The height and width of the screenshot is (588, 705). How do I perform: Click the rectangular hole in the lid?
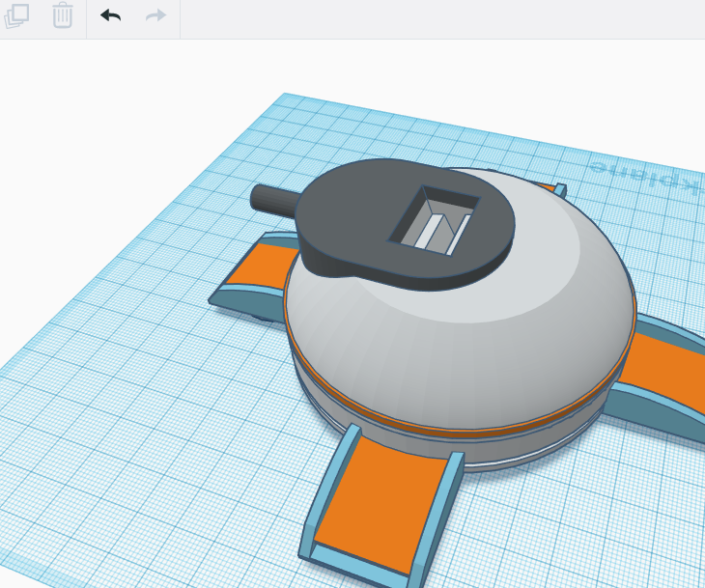click(435, 220)
